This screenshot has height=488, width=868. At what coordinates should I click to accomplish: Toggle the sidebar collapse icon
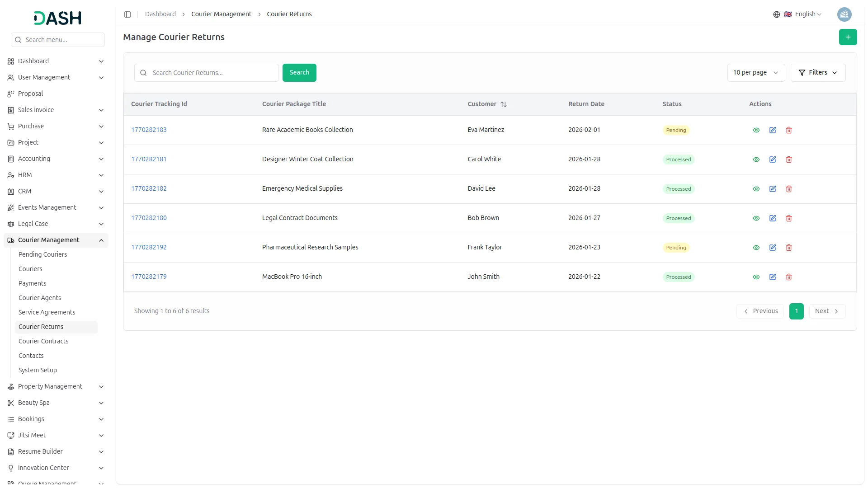pyautogui.click(x=127, y=14)
